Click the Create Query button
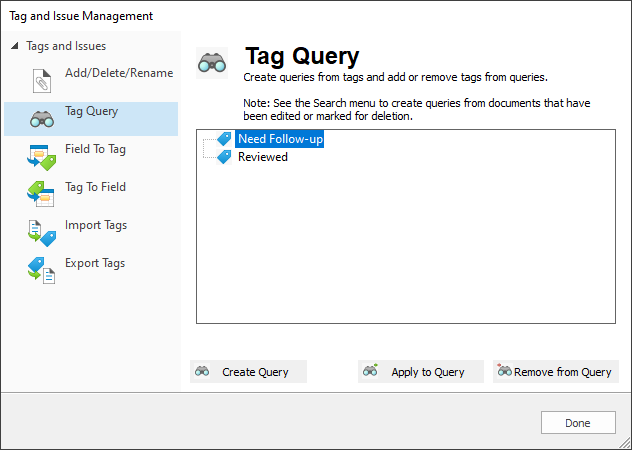632x450 pixels. (x=248, y=371)
